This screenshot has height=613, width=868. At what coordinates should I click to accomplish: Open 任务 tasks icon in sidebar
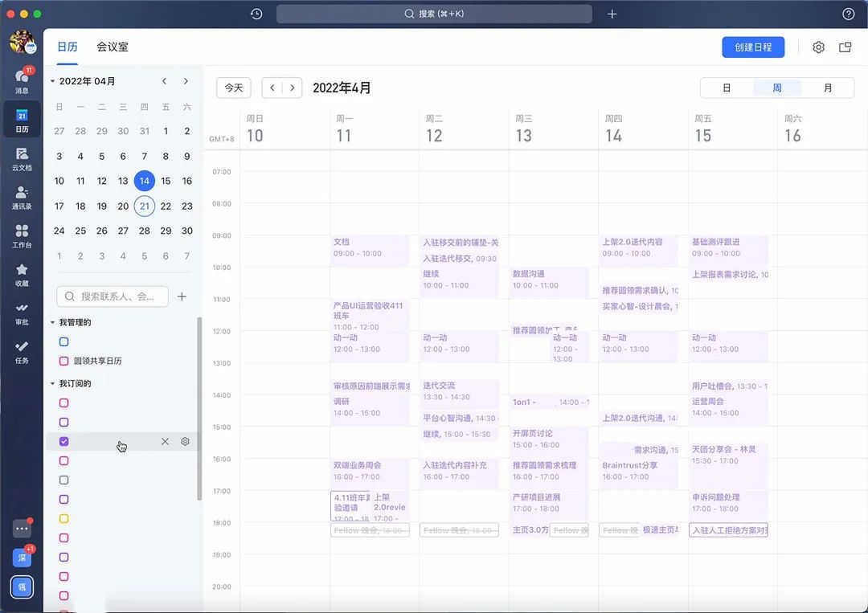click(22, 349)
